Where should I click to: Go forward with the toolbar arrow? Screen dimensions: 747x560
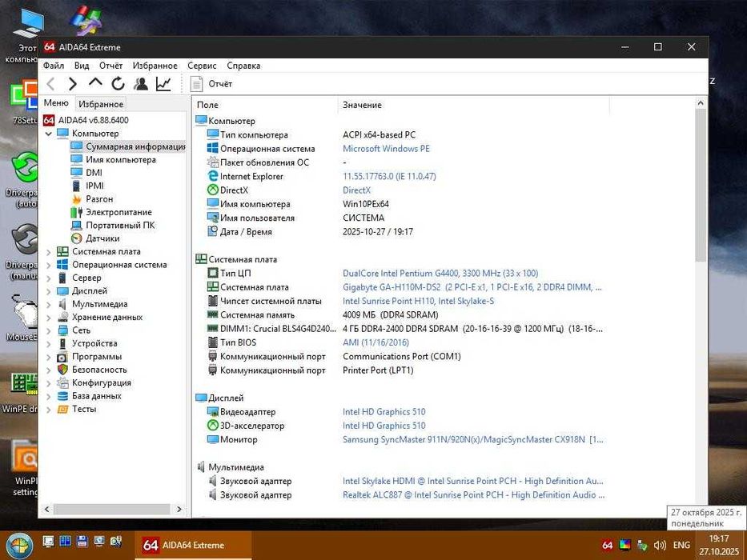[x=72, y=84]
